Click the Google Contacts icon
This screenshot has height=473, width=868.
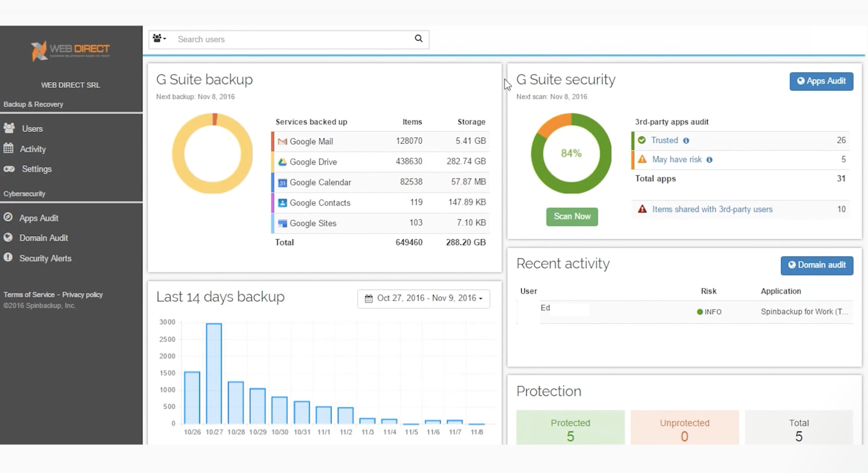(x=283, y=203)
